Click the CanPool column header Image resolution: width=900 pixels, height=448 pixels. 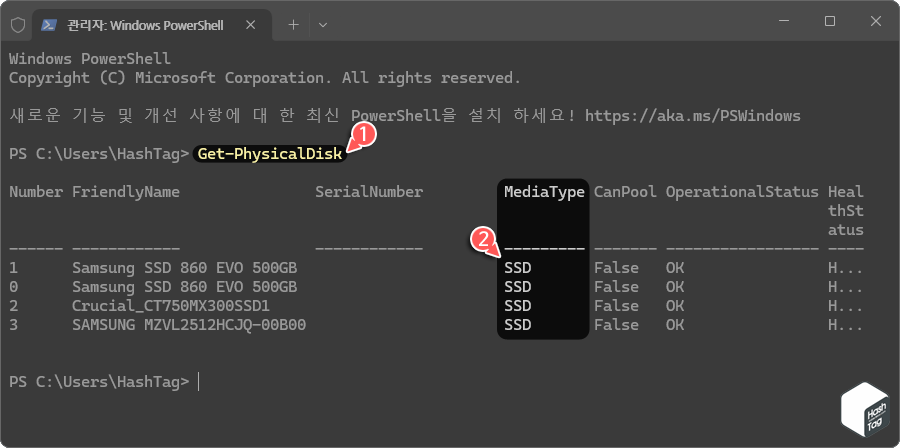click(x=625, y=192)
